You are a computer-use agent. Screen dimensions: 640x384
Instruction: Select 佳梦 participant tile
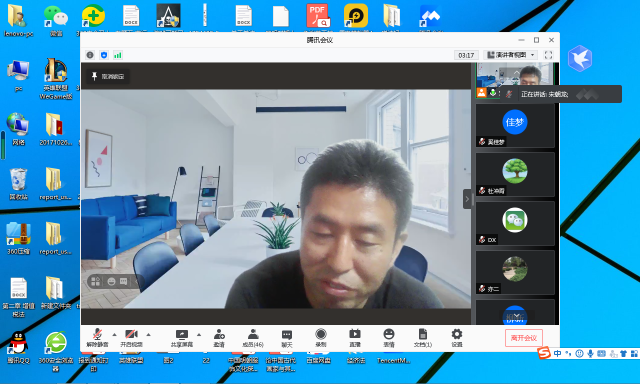(x=515, y=126)
